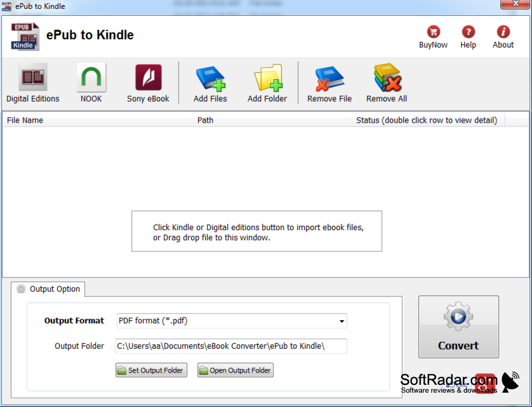Sort list by Path column header
Screen dimensions: 532x407
[273, 120]
